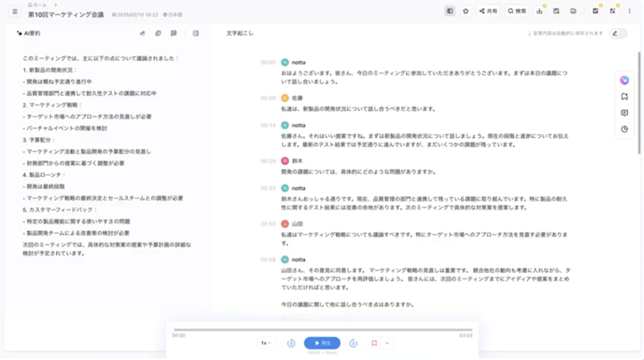Open the 1x playback speed dropdown
Image resolution: width=644 pixels, height=360 pixels.
point(266,343)
